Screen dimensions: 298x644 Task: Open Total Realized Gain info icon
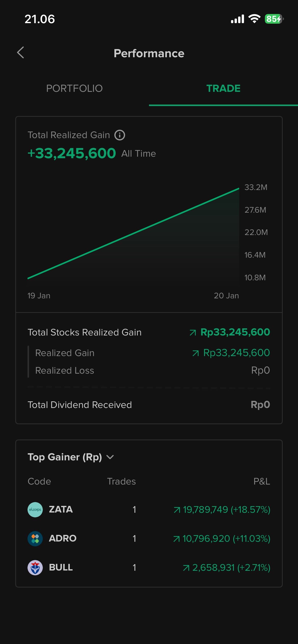(120, 135)
